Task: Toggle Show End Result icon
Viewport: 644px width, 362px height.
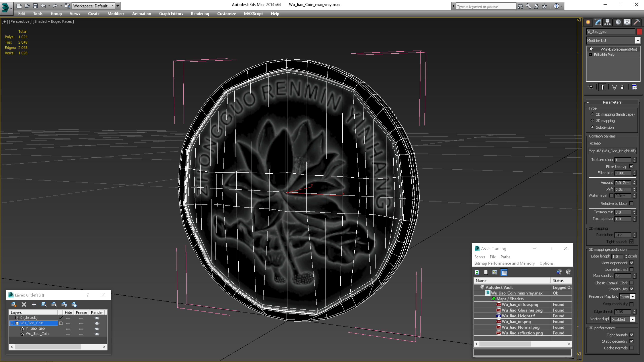Action: point(602,87)
